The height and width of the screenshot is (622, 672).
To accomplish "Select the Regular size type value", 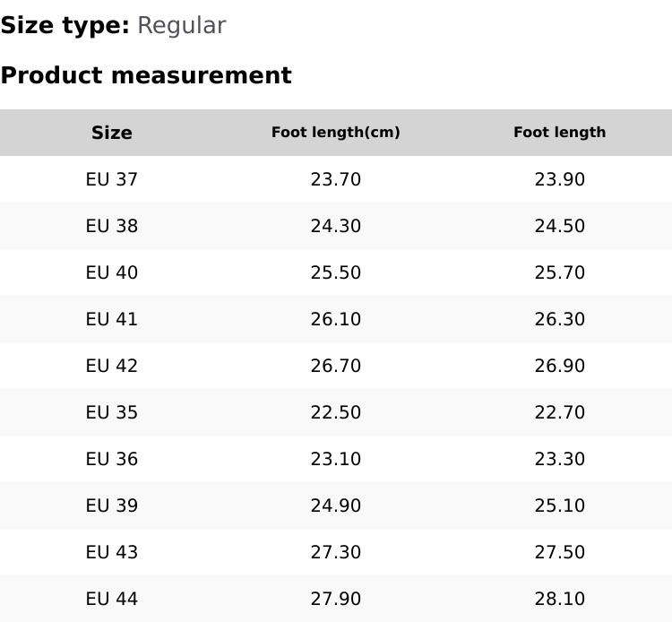I will (181, 25).
